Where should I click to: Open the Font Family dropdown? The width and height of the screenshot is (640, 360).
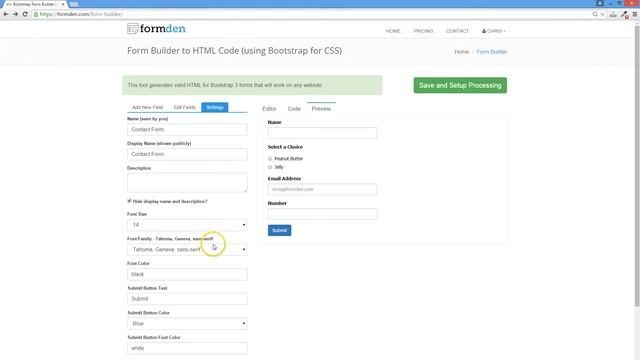pos(187,249)
